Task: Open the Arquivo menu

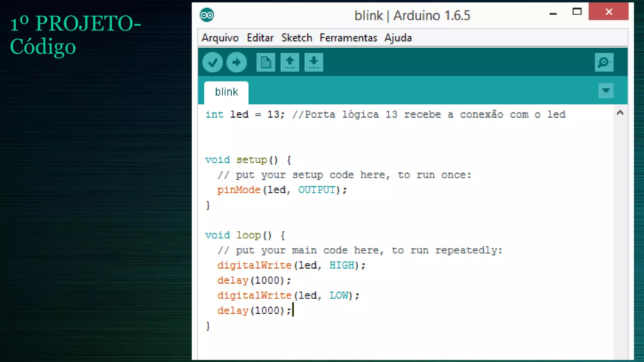Action: click(220, 38)
